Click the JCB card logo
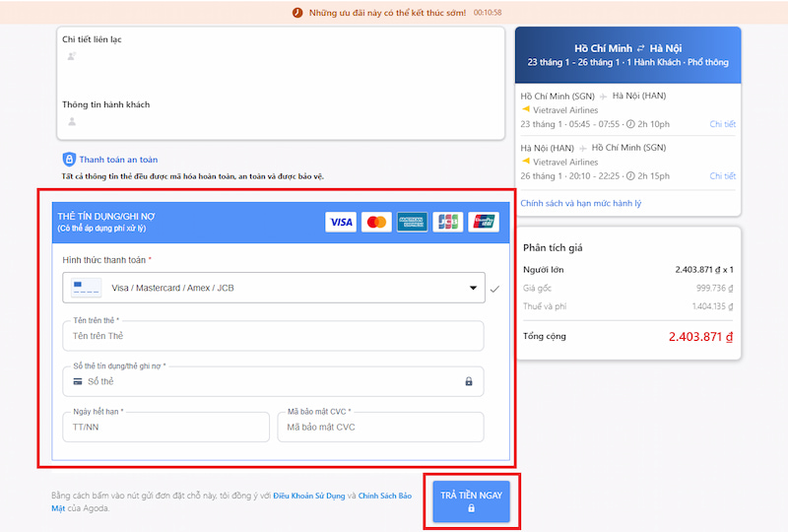 pyautogui.click(x=448, y=222)
